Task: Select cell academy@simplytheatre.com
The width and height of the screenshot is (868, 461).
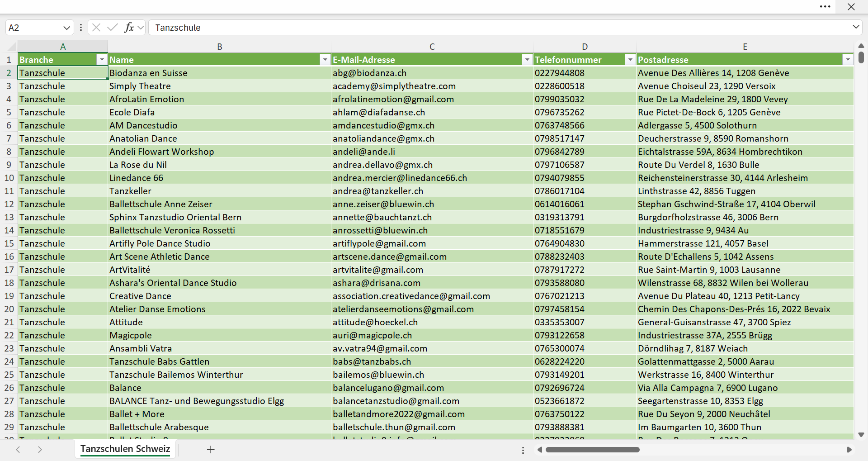Action: [x=432, y=86]
